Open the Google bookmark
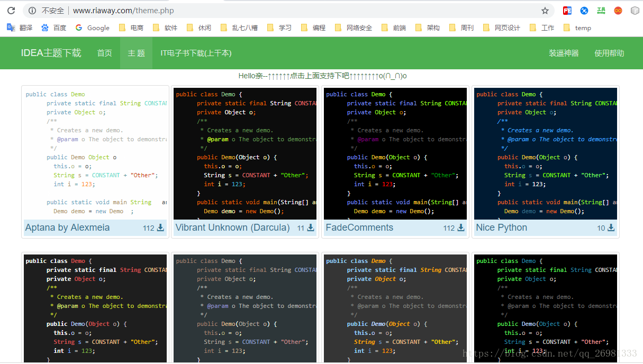The image size is (643, 364). tap(93, 28)
